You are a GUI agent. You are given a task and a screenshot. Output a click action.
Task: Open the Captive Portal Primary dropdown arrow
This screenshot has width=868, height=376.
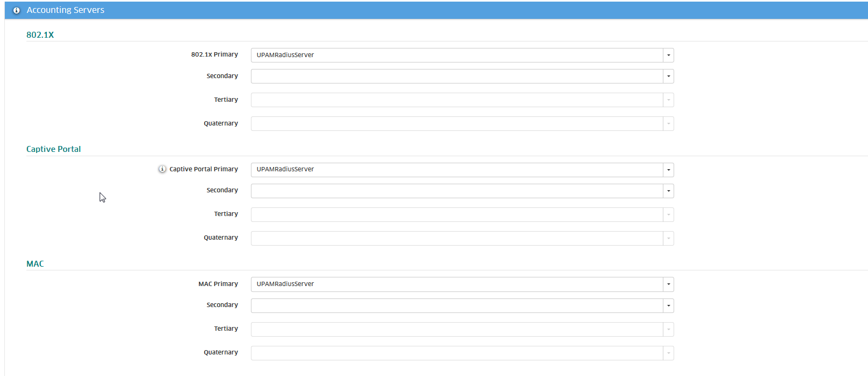(x=668, y=170)
